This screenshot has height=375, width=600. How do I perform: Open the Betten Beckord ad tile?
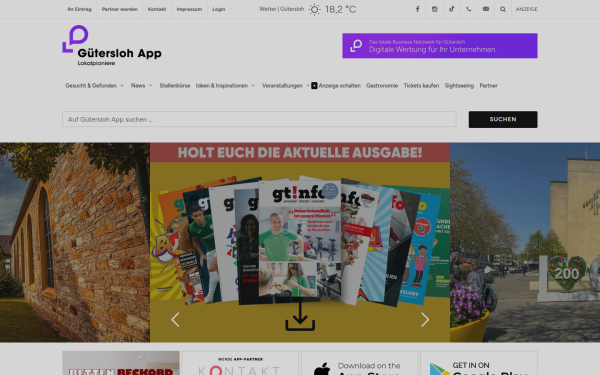tap(121, 363)
